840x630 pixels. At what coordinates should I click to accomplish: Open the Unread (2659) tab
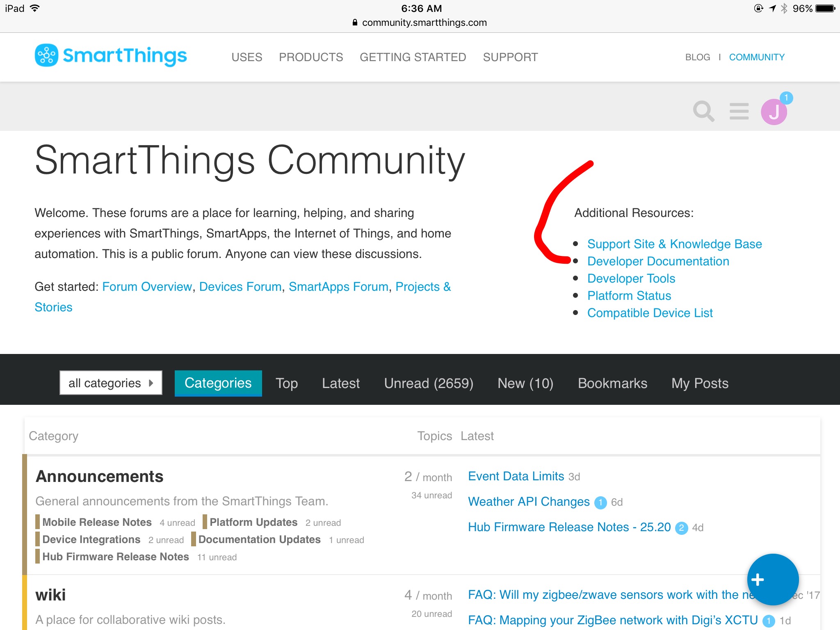pyautogui.click(x=429, y=383)
